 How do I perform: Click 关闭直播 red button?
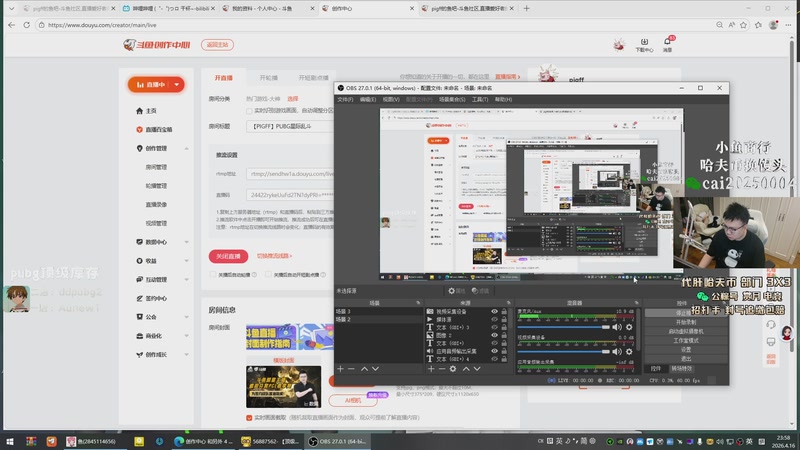[x=228, y=256]
